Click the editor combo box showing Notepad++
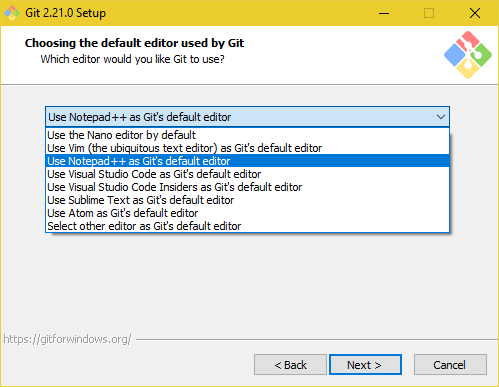The width and height of the screenshot is (499, 387). point(247,117)
